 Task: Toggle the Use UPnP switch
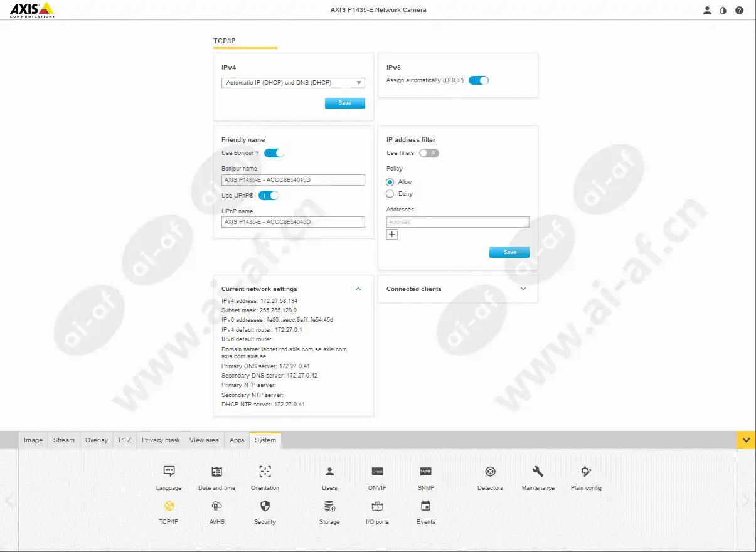click(269, 196)
